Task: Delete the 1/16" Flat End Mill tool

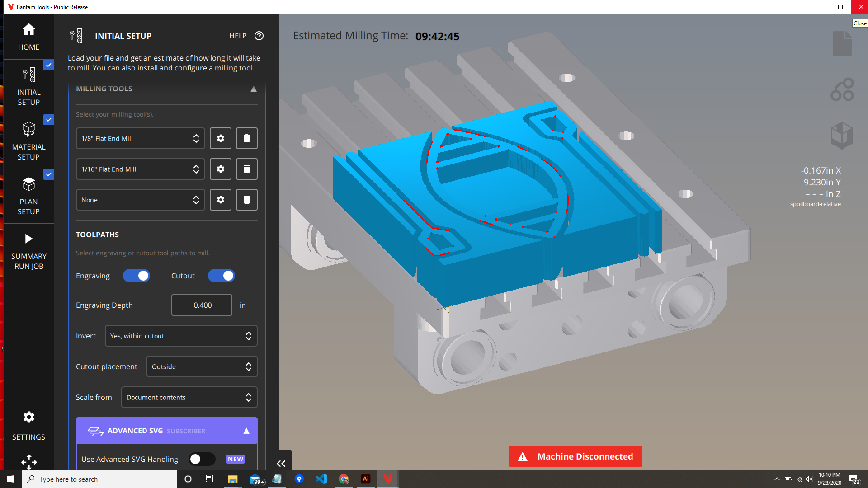Action: 247,169
